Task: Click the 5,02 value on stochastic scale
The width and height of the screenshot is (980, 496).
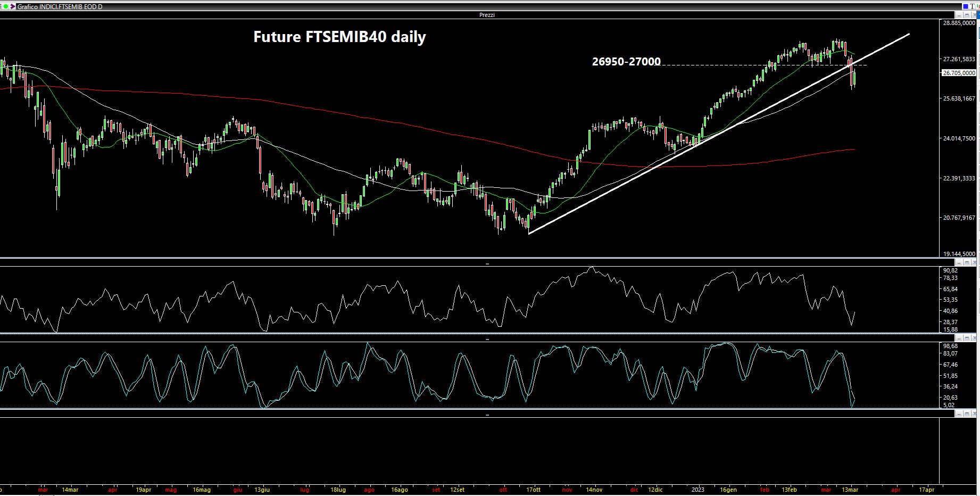Action: (x=949, y=405)
